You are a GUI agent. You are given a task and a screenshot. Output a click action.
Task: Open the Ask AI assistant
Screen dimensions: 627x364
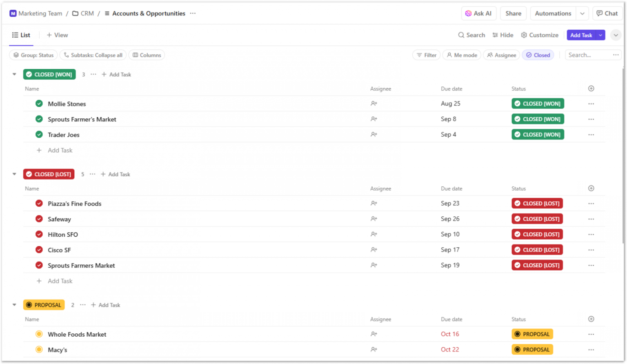click(479, 13)
